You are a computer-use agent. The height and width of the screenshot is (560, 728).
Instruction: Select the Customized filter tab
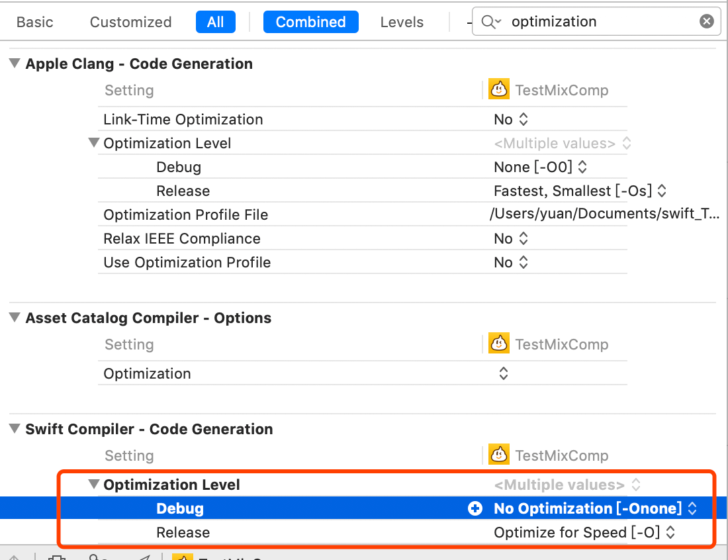(130, 22)
